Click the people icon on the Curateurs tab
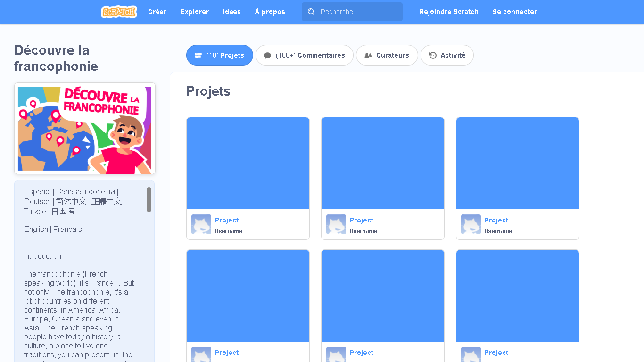The height and width of the screenshot is (362, 644). (368, 55)
